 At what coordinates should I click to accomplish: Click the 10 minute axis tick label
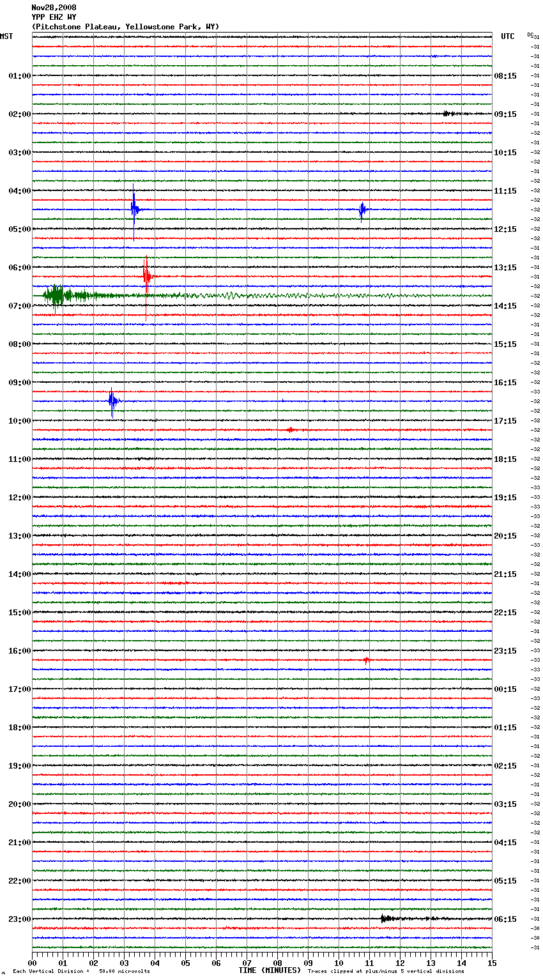click(339, 963)
